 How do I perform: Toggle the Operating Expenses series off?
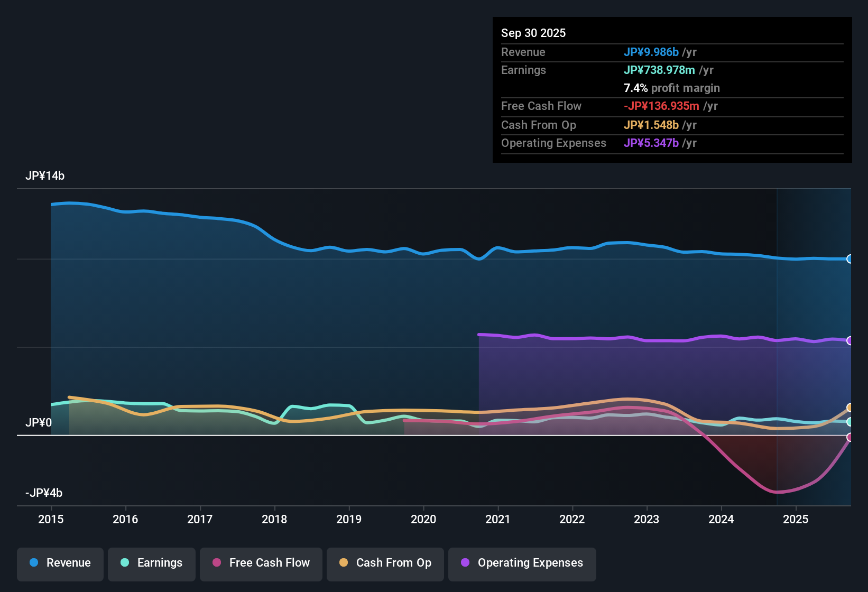click(522, 564)
